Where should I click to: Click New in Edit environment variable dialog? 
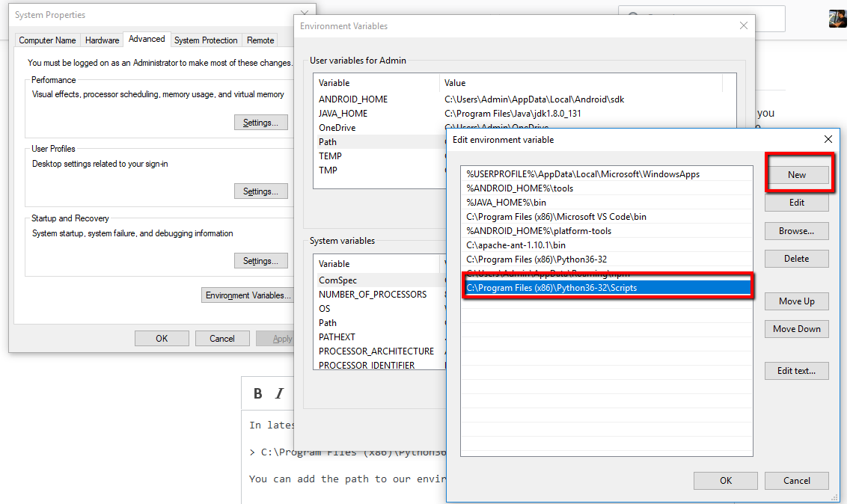pyautogui.click(x=797, y=175)
